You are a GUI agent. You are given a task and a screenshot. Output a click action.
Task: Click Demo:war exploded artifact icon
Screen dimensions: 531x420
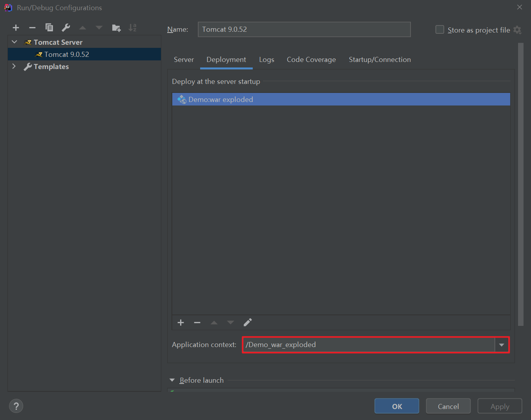182,99
